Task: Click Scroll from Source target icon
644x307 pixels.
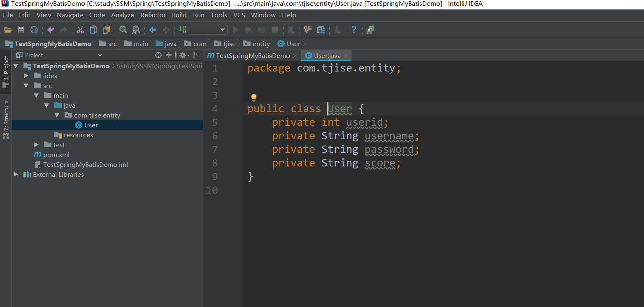Action: point(158,55)
